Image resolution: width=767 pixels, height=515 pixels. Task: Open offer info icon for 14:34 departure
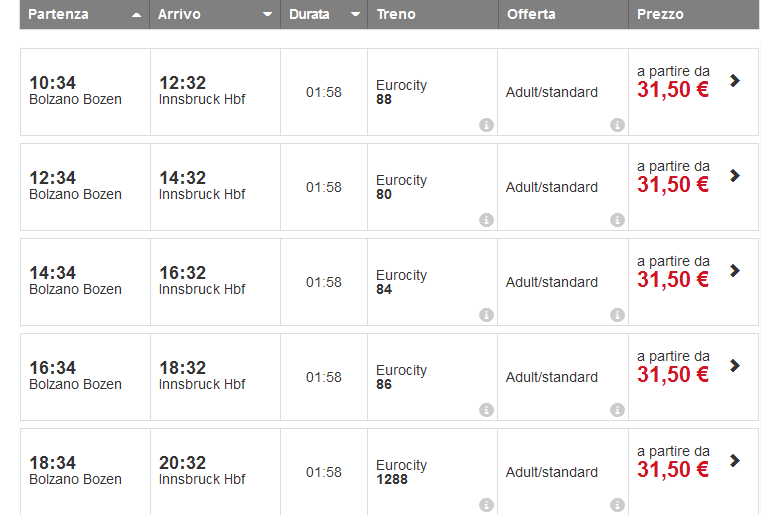pyautogui.click(x=617, y=315)
